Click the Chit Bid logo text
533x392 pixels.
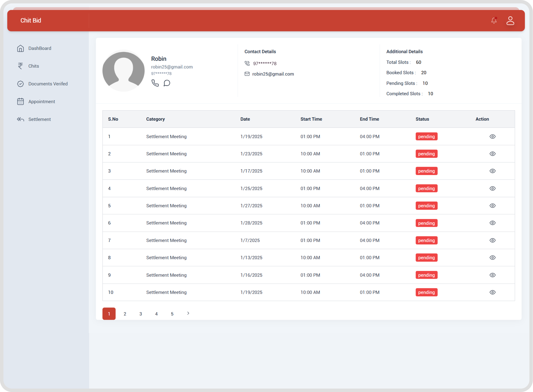(31, 20)
